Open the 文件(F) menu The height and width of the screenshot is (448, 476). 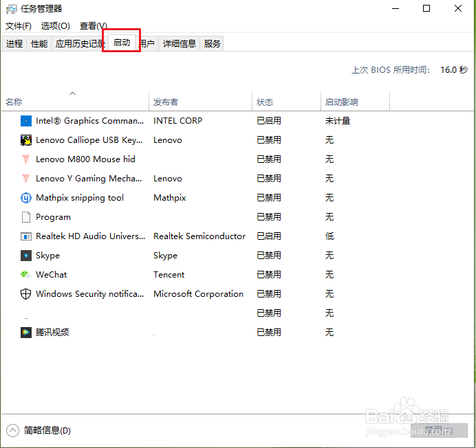click(x=19, y=26)
